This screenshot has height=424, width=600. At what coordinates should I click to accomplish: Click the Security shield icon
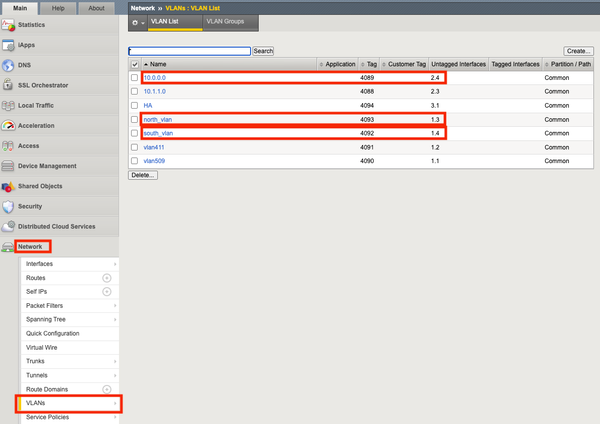click(x=9, y=206)
